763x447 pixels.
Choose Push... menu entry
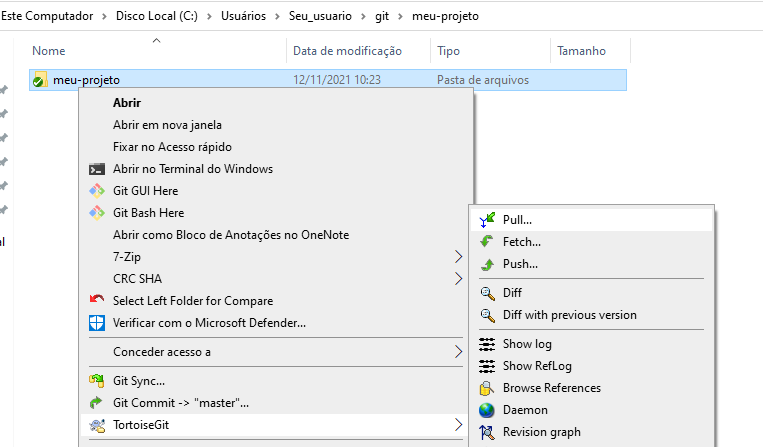click(592, 264)
